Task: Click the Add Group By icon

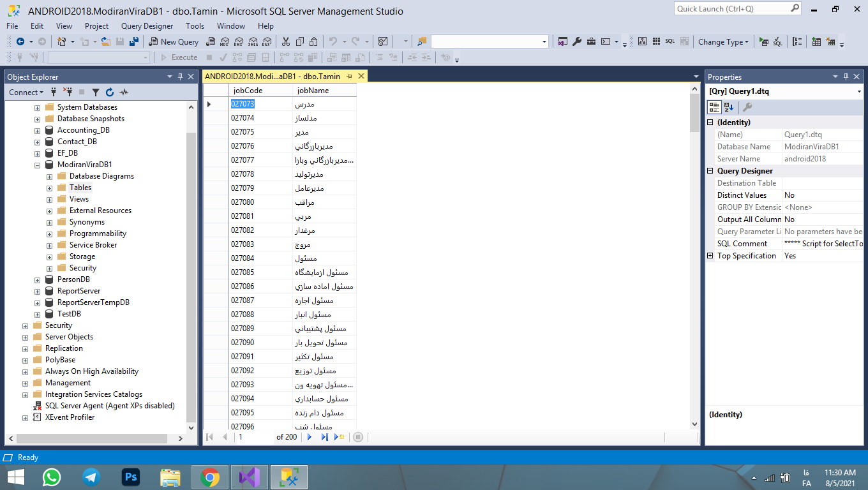Action: coord(797,41)
